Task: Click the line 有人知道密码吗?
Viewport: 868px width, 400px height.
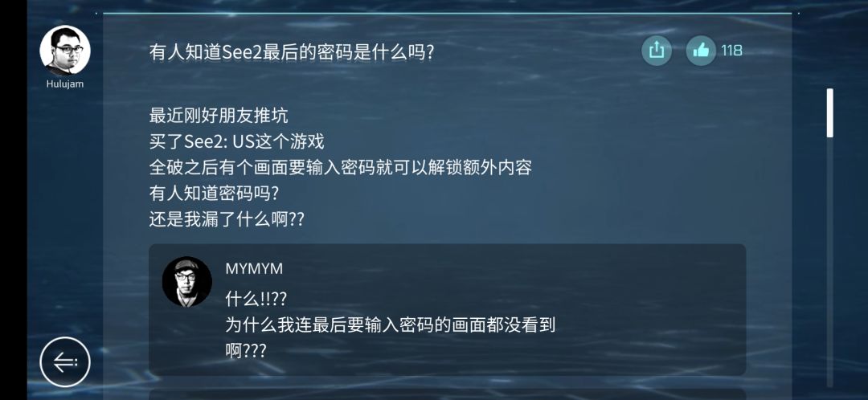Action: point(214,194)
